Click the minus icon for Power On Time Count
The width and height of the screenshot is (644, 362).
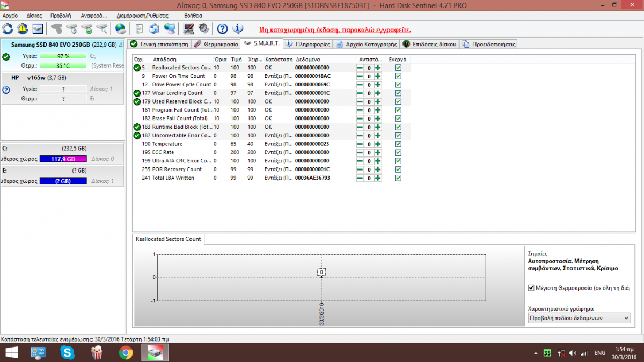click(x=360, y=76)
